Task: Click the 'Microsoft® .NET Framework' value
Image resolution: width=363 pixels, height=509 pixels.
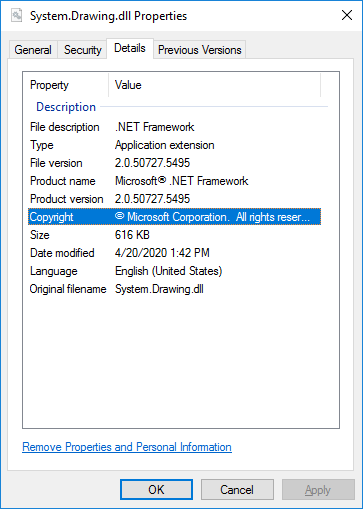Action: pyautogui.click(x=182, y=181)
